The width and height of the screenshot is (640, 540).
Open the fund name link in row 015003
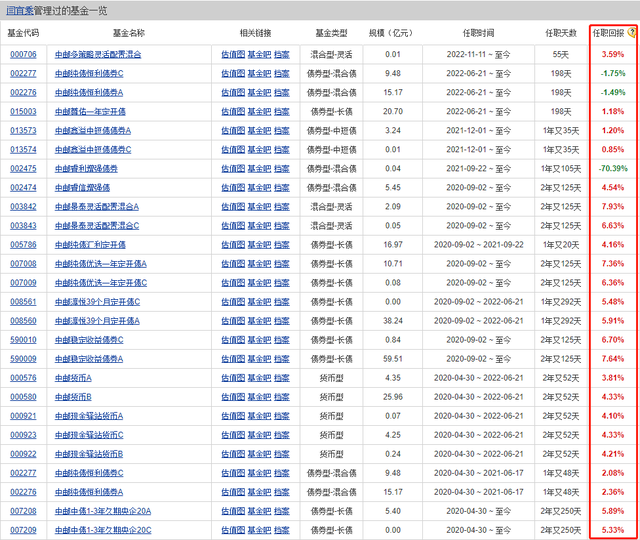(x=90, y=111)
